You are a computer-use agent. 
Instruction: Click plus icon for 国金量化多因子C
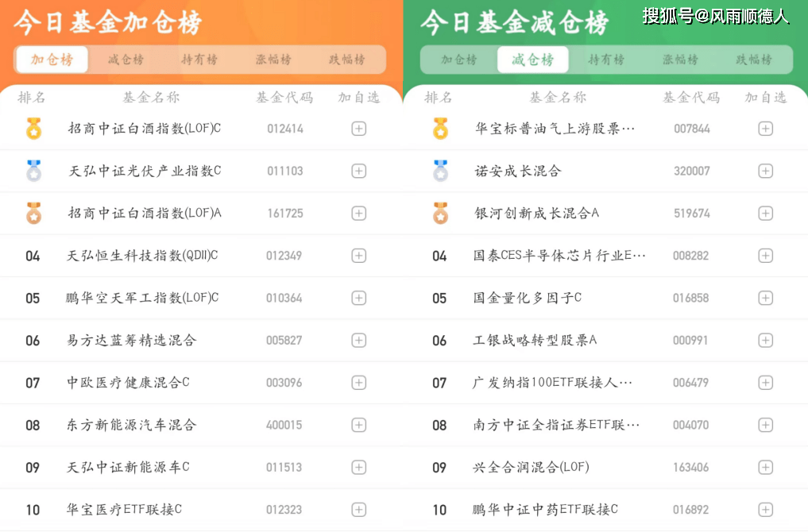765,298
